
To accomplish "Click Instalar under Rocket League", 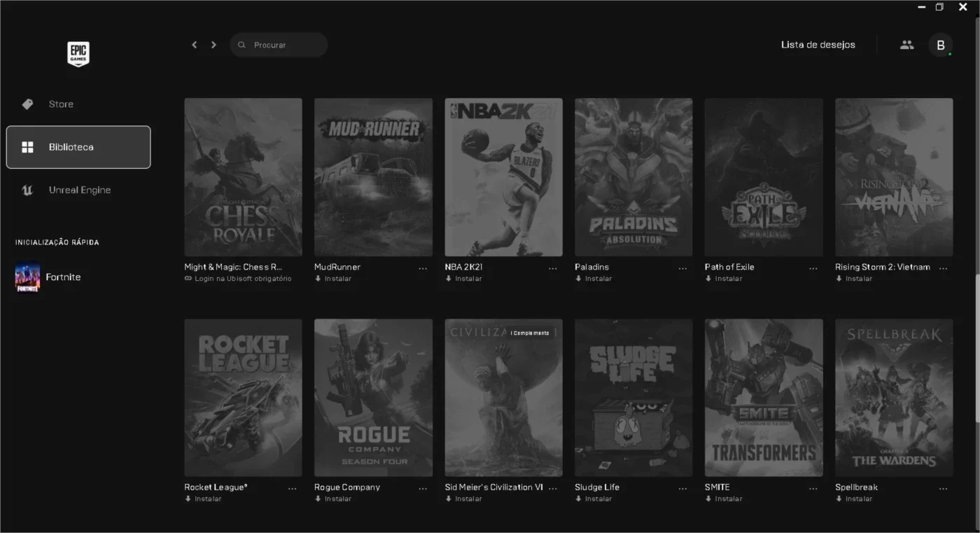I will pos(208,499).
